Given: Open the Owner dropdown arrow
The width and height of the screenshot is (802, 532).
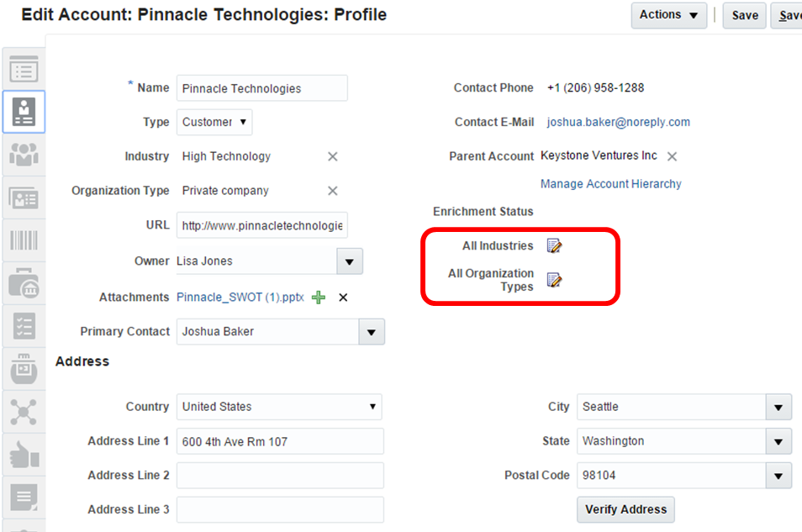Looking at the screenshot, I should pyautogui.click(x=350, y=261).
